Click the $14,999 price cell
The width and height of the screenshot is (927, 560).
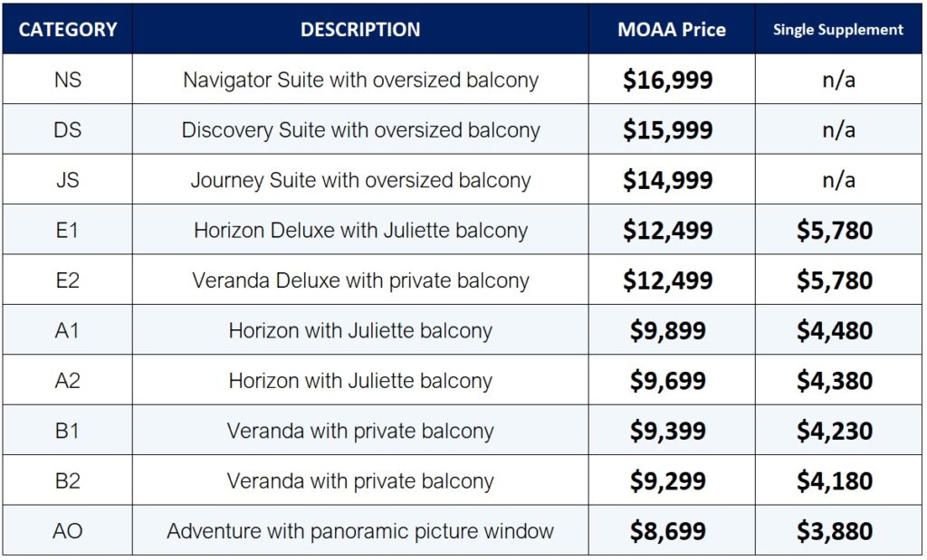click(668, 180)
